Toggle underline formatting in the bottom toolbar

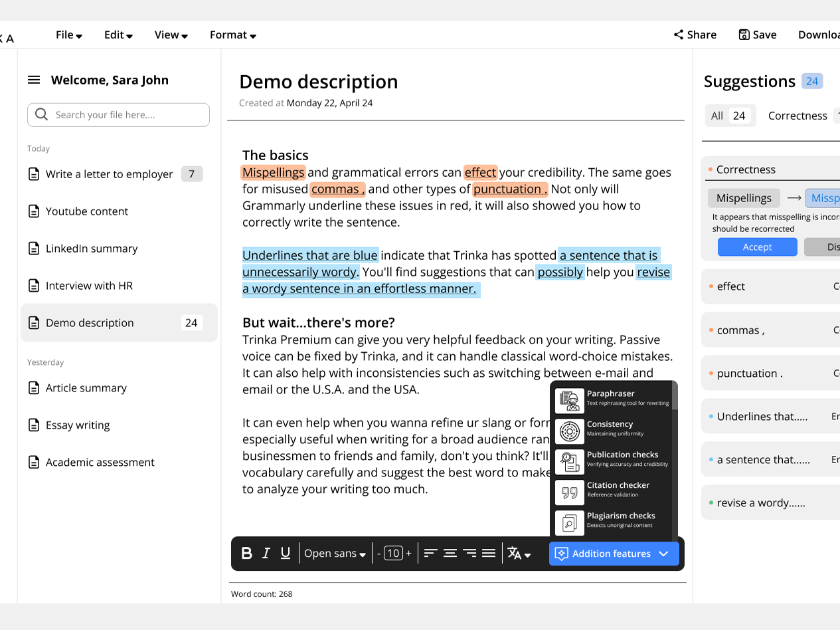pyautogui.click(x=286, y=554)
